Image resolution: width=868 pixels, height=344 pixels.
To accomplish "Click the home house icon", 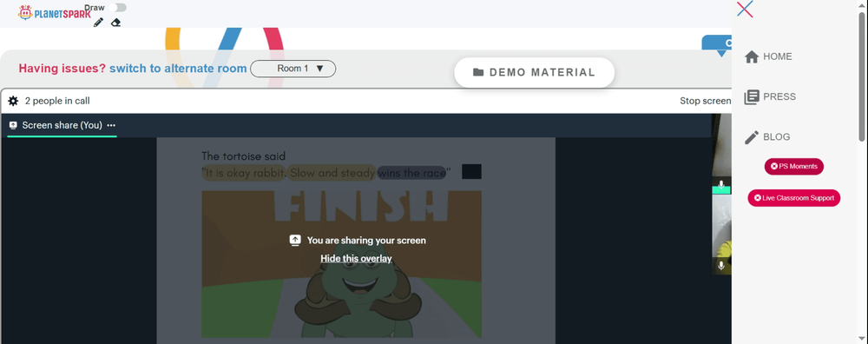I will 752,56.
